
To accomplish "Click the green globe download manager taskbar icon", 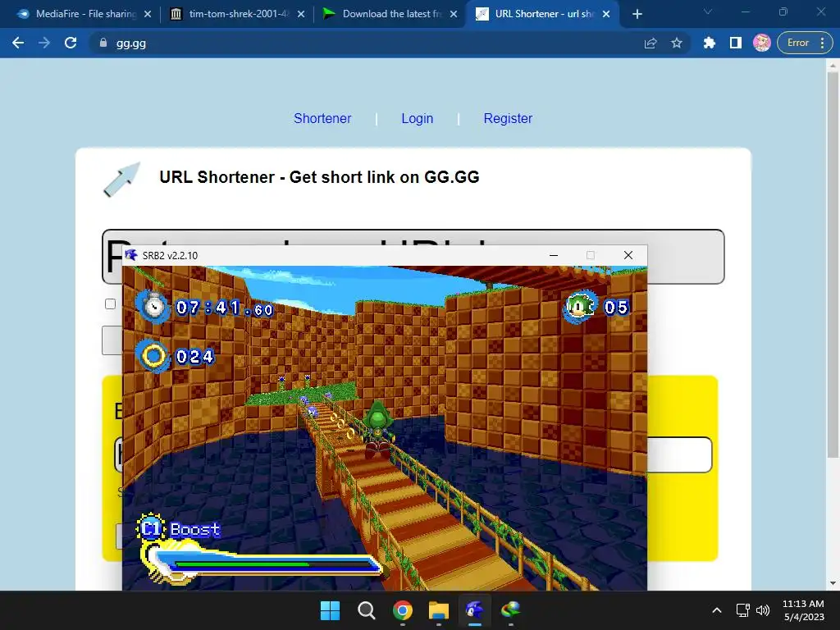I will pos(510,610).
